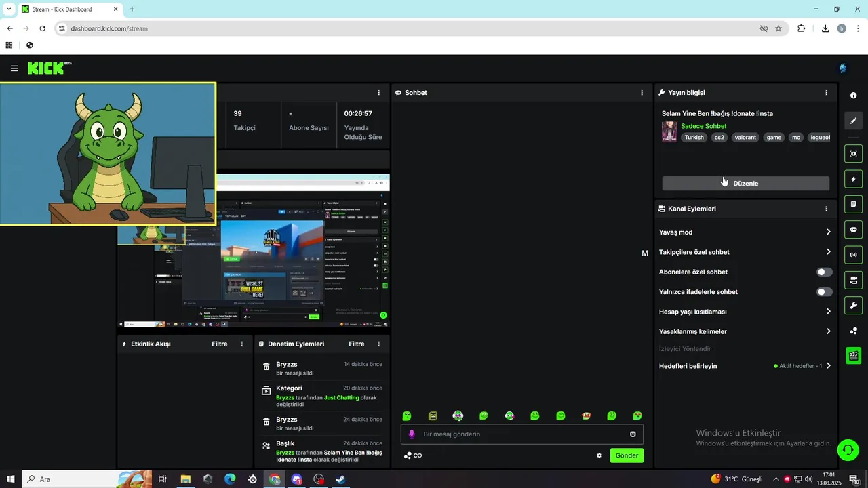Click the channel points icon below chat input
Viewport: 868px width, 488px height.
(408, 455)
